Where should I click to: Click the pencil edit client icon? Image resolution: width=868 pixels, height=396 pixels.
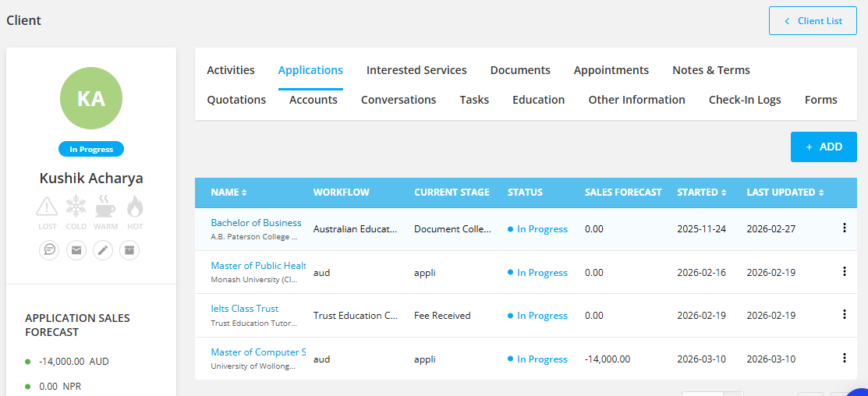pos(103,250)
